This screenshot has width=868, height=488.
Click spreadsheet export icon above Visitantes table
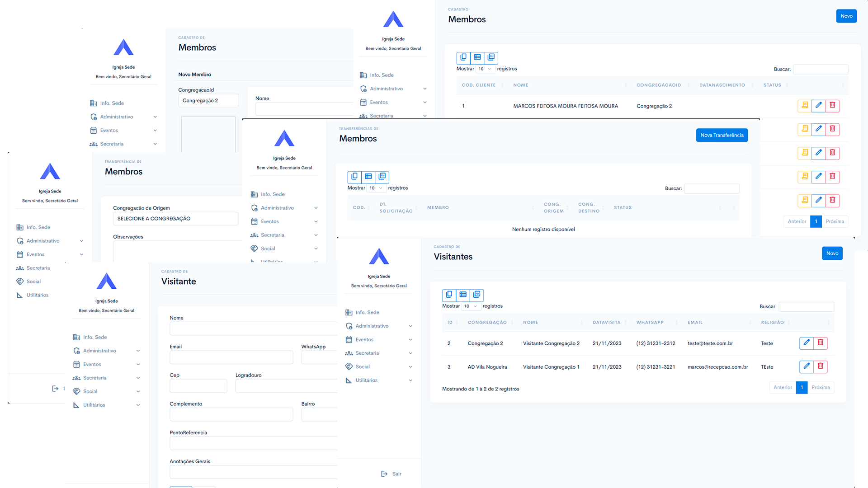pyautogui.click(x=463, y=295)
